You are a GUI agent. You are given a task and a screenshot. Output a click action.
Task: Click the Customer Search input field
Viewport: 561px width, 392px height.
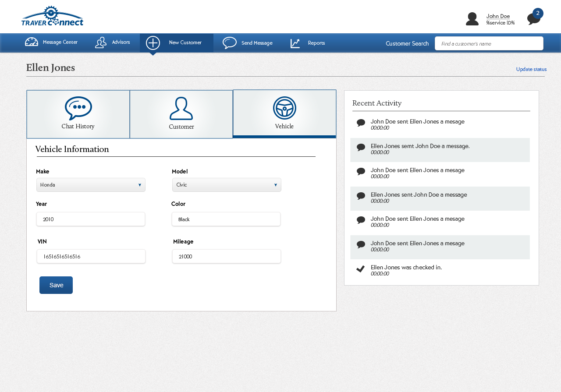pos(489,43)
